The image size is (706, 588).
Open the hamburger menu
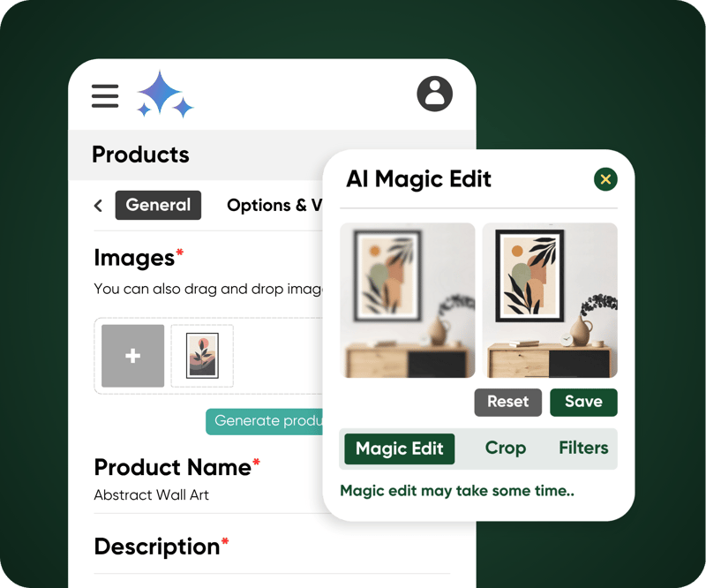(x=105, y=95)
